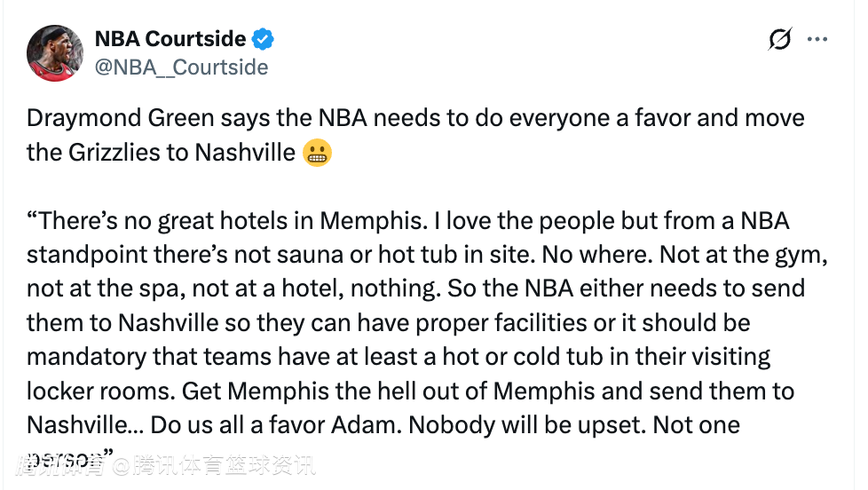868x490 pixels.
Task: Open the Grok actions icon
Action: [x=779, y=40]
